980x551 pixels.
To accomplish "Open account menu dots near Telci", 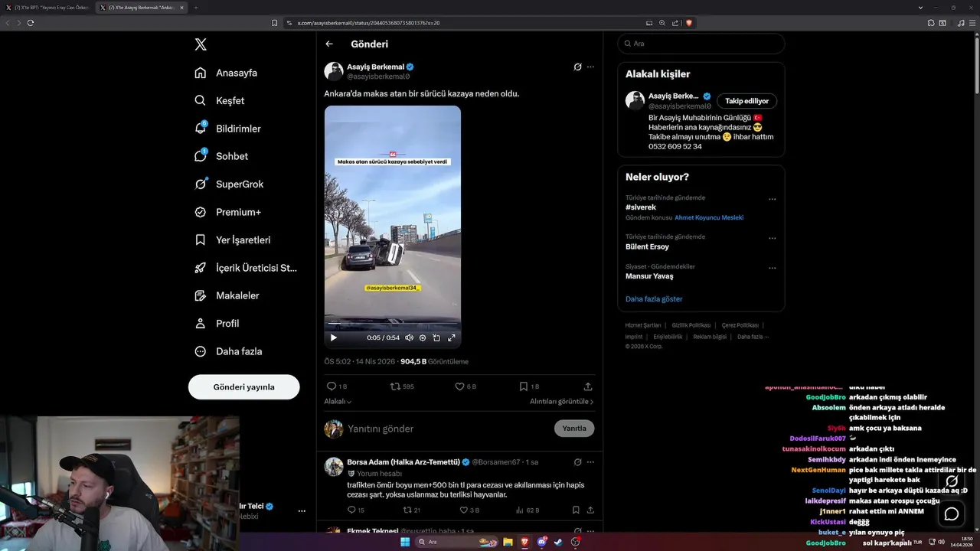I will pyautogui.click(x=302, y=510).
